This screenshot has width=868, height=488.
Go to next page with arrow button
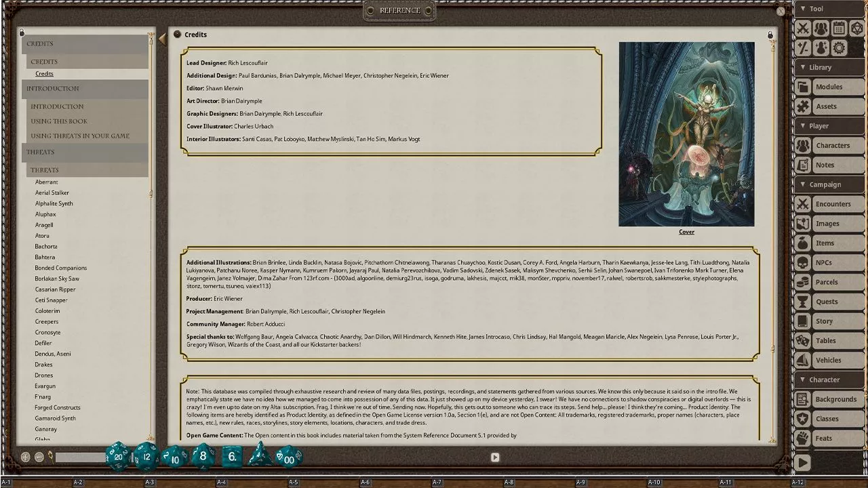coord(495,457)
